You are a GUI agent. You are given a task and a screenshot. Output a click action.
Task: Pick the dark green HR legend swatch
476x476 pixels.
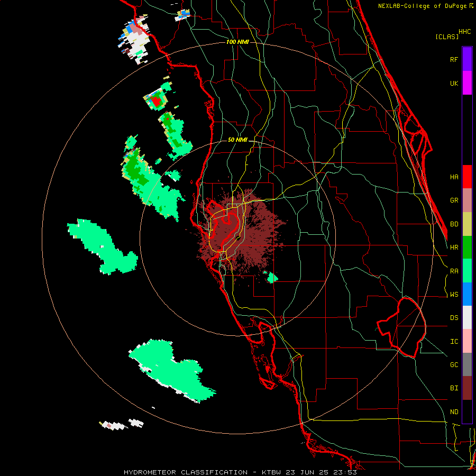(x=467, y=247)
